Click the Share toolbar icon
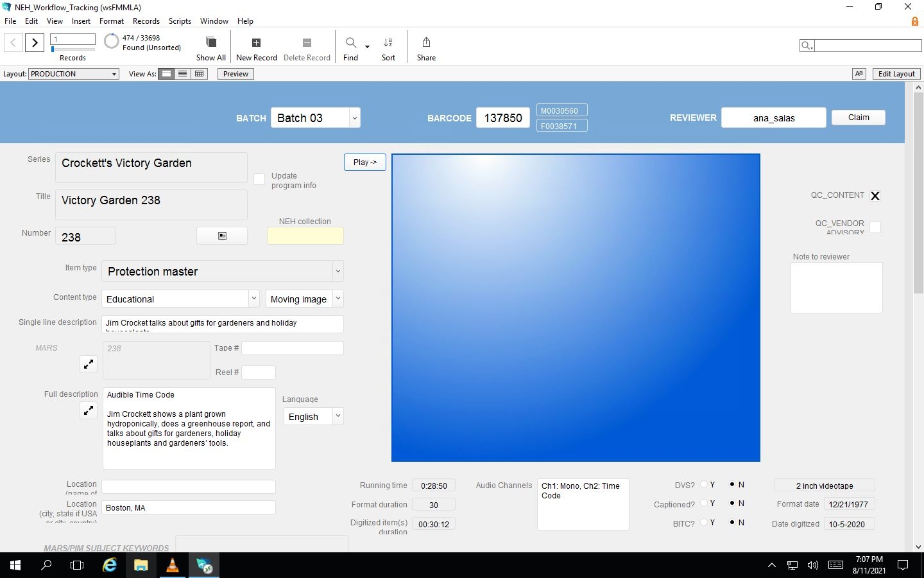 tap(426, 43)
